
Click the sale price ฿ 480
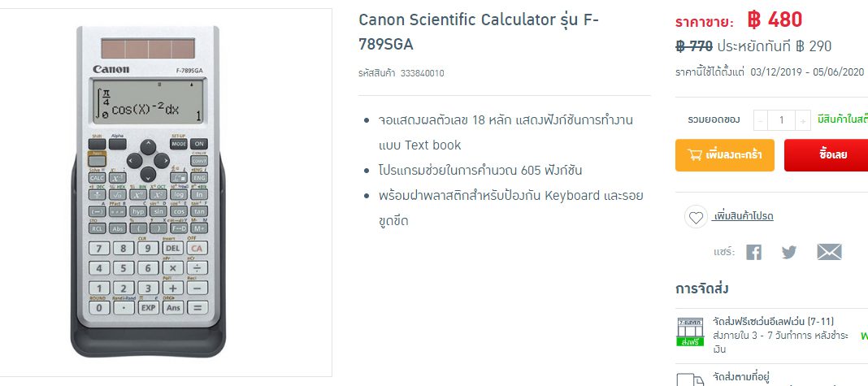(762, 20)
